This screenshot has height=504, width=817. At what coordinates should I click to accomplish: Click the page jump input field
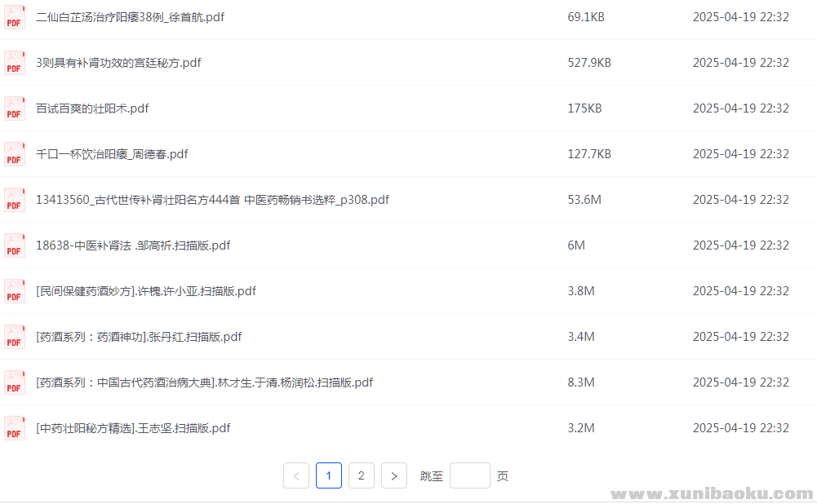coord(470,475)
